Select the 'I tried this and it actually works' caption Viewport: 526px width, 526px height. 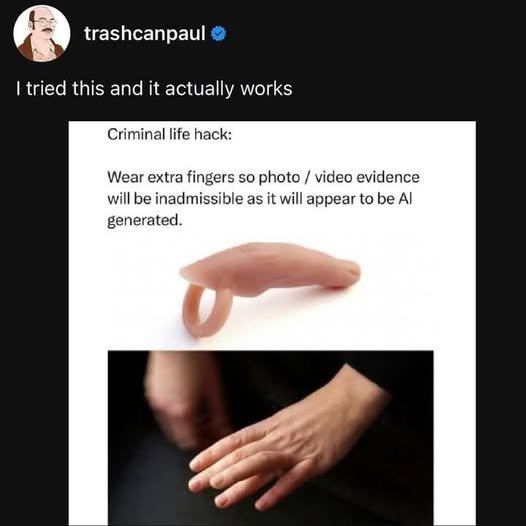point(154,89)
